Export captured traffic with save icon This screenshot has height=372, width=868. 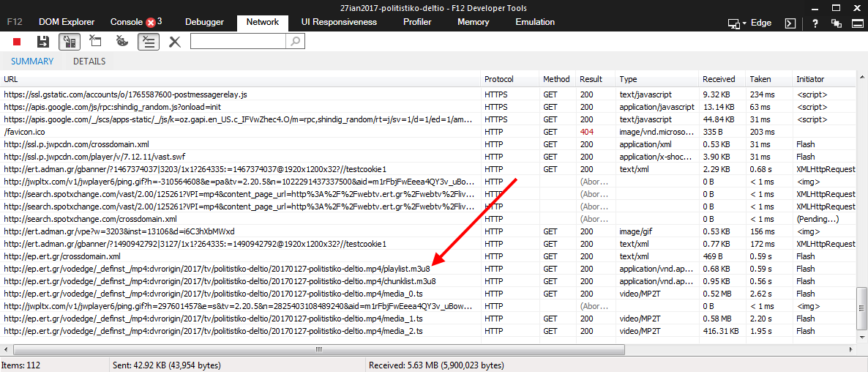coord(43,42)
